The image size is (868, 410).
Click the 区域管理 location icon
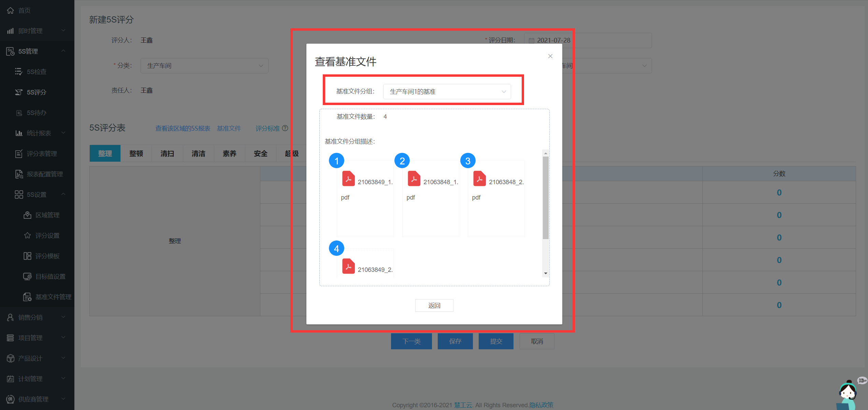(x=27, y=215)
